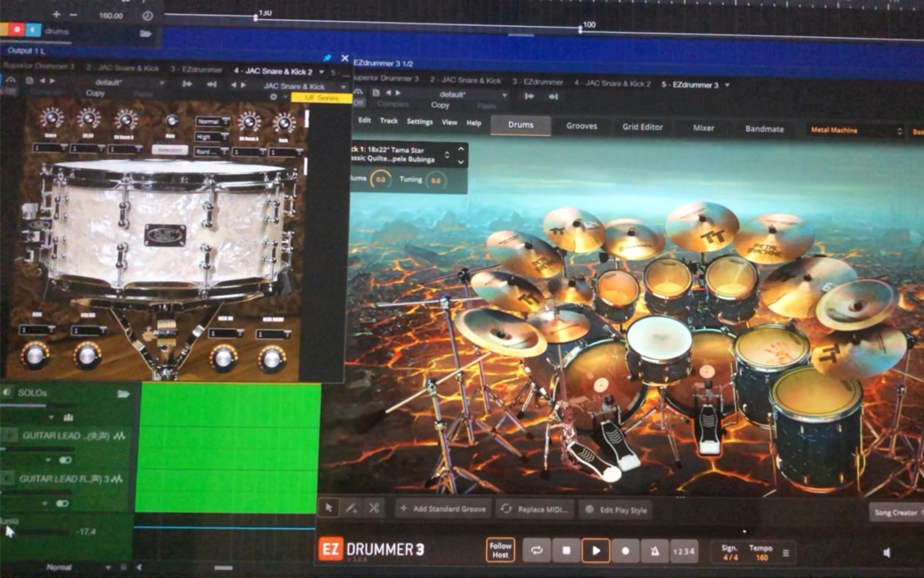
Task: Adjust the kick Tuning knob
Action: click(x=436, y=180)
